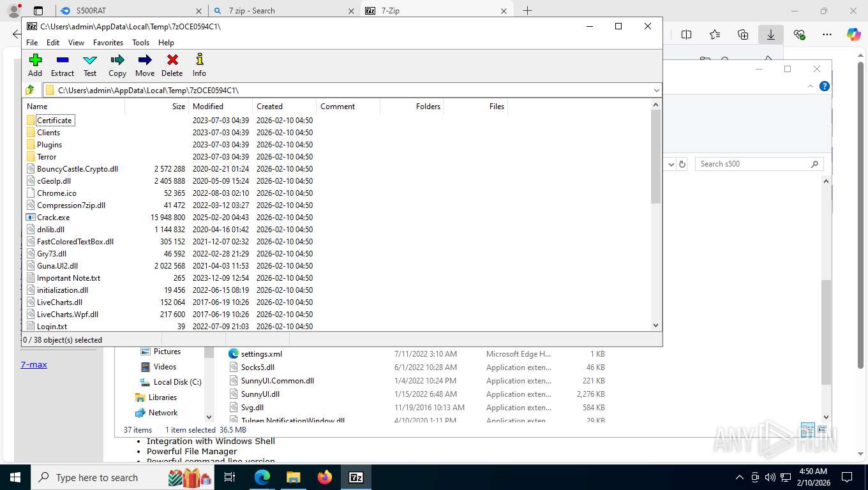Viewport: 868px width, 490px height.
Task: Click the Delete toolbar icon
Action: 172,65
